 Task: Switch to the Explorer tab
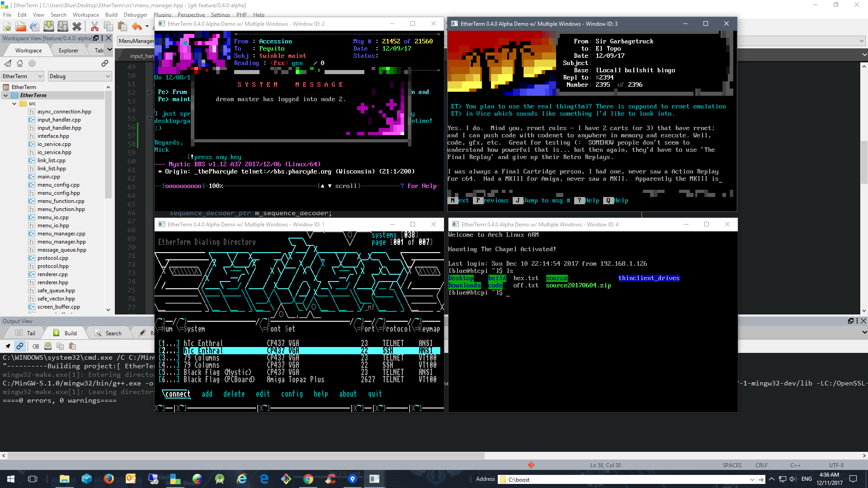coord(68,51)
